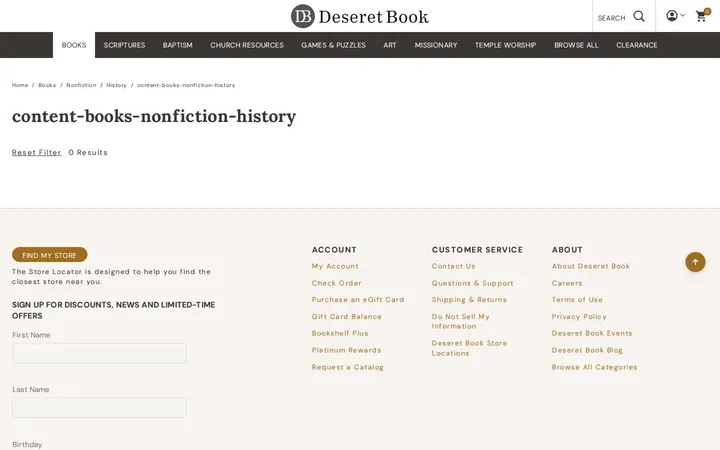Focus the Last Name input field
This screenshot has height=450, width=720.
click(99, 408)
